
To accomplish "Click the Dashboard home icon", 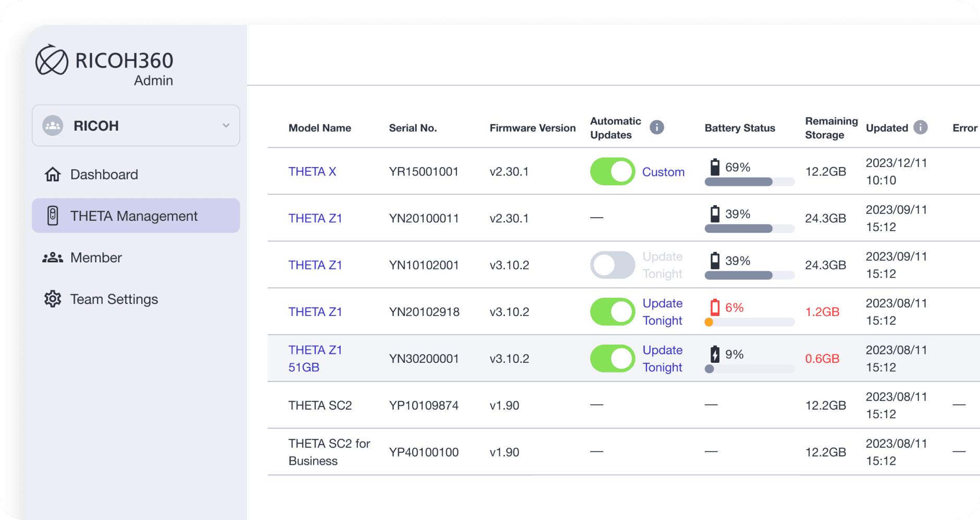I will (x=53, y=174).
